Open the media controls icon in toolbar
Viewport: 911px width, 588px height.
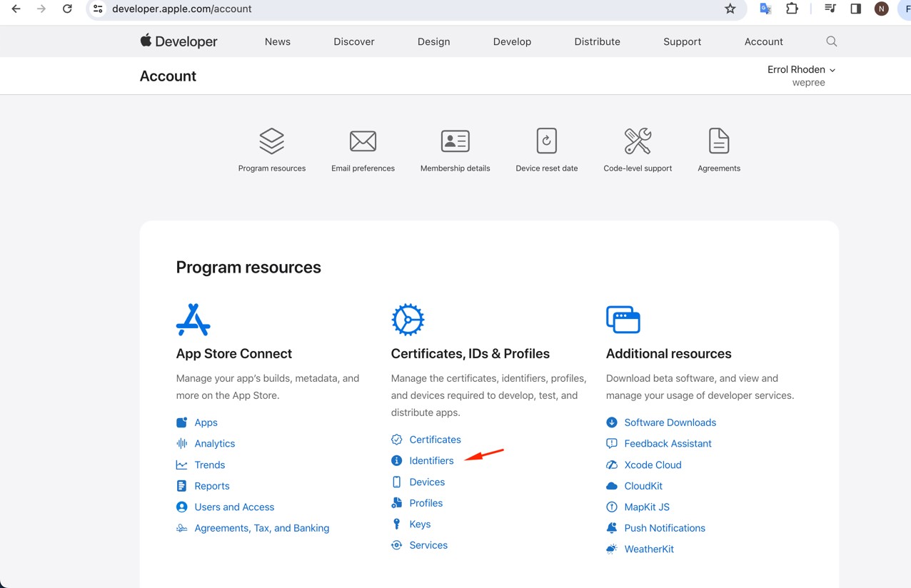click(x=830, y=9)
